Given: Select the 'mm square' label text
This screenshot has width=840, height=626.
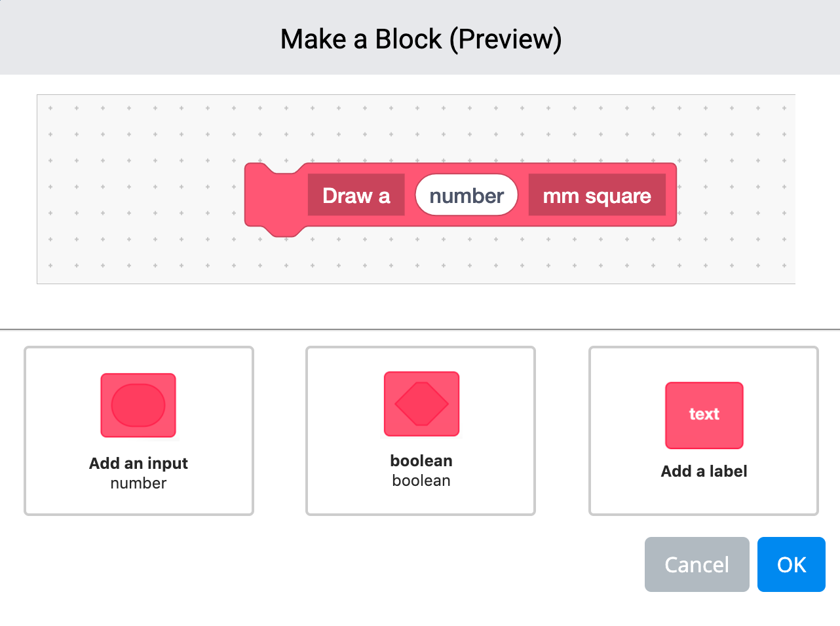Looking at the screenshot, I should [597, 194].
